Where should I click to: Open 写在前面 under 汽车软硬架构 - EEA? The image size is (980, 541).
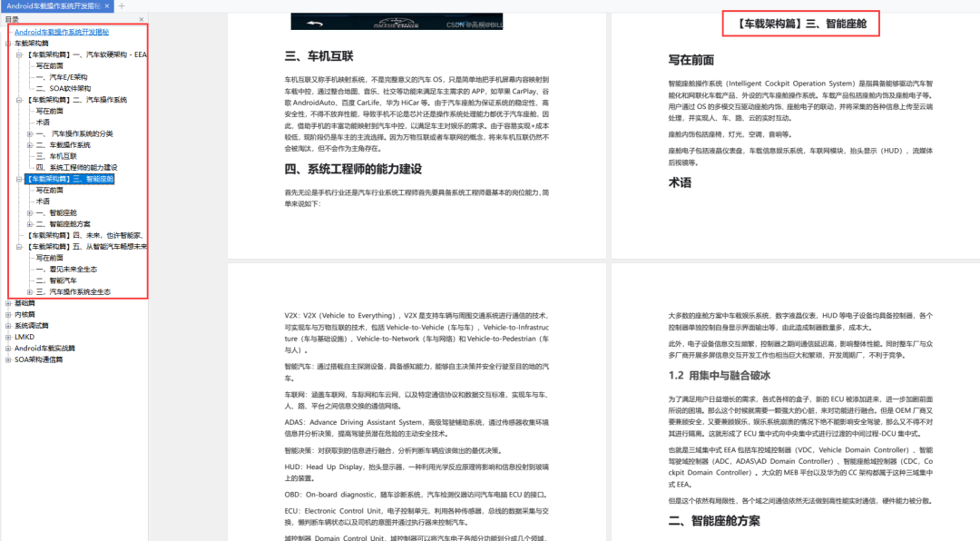click(49, 65)
